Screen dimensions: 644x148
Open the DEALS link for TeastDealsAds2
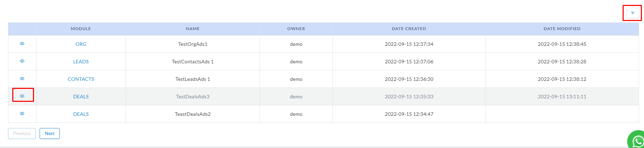(x=81, y=114)
